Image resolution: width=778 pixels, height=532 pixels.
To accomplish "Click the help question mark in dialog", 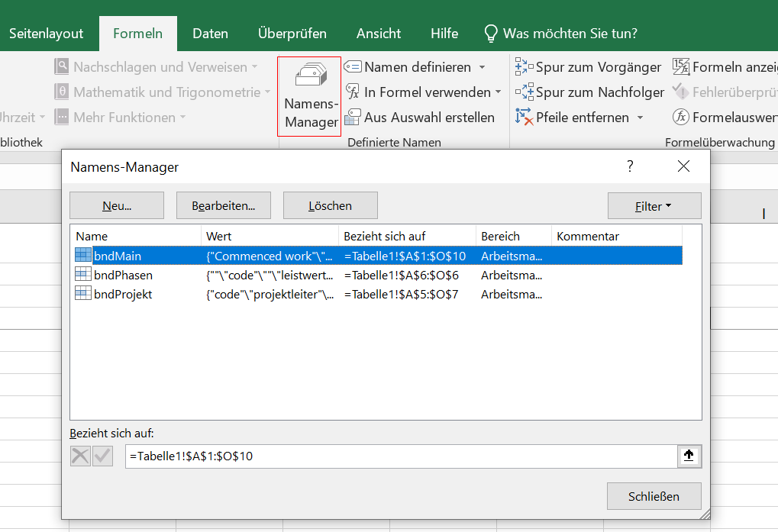I will point(630,166).
